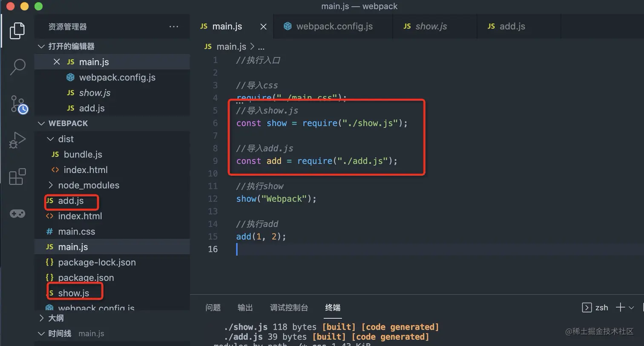
Task: Click the require("./show.js") code line
Action: tap(322, 123)
